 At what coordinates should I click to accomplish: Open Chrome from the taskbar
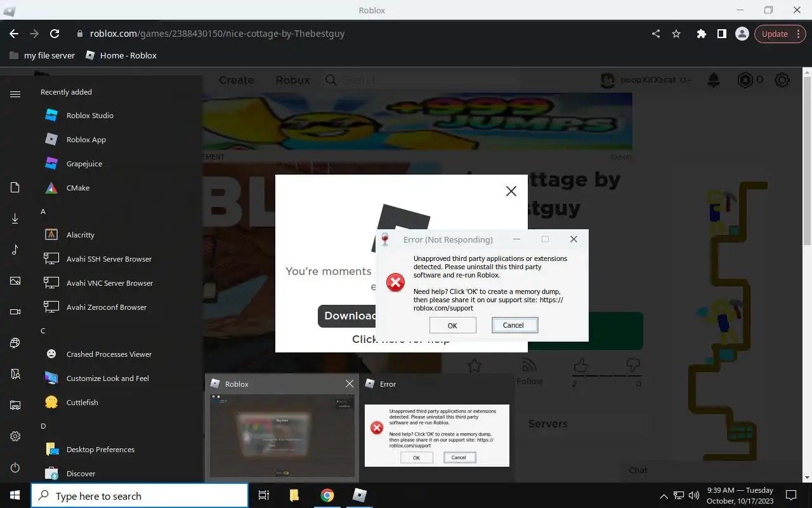tap(327, 495)
